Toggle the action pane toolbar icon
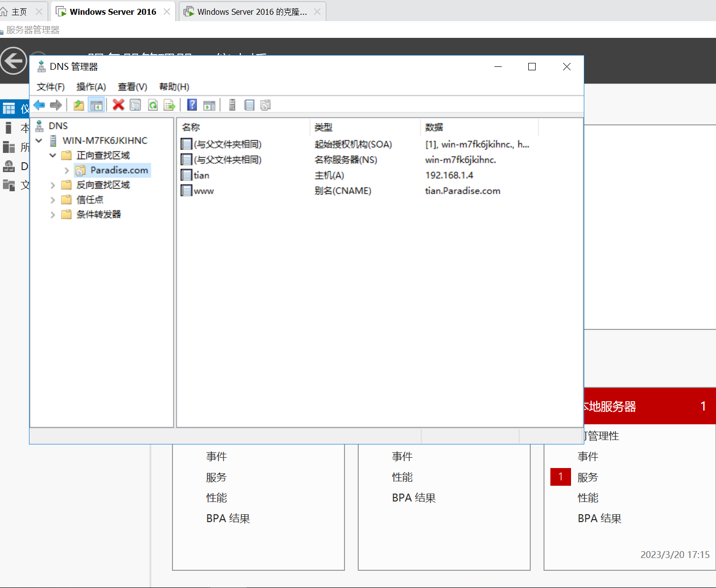The image size is (716, 588). (x=209, y=105)
